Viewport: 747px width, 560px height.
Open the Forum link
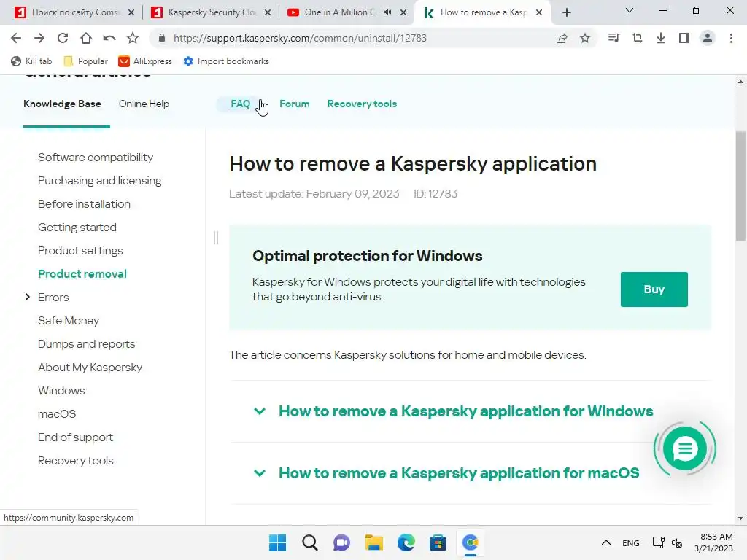(295, 104)
